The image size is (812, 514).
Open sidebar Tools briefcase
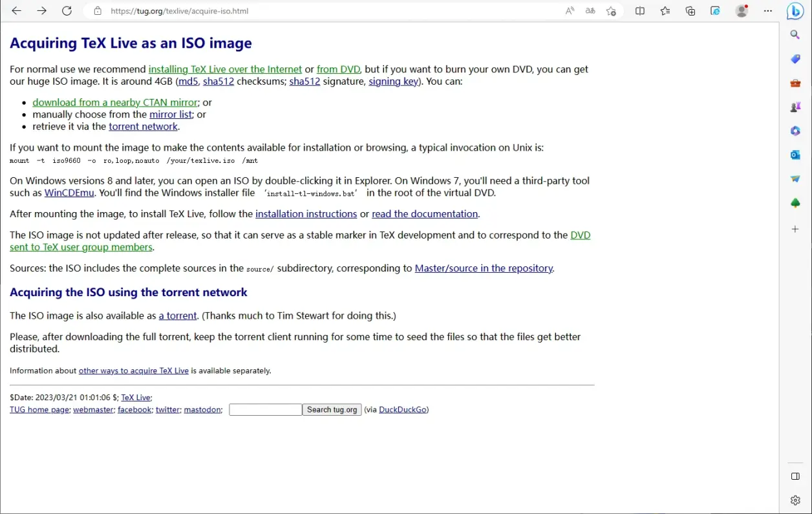795,83
